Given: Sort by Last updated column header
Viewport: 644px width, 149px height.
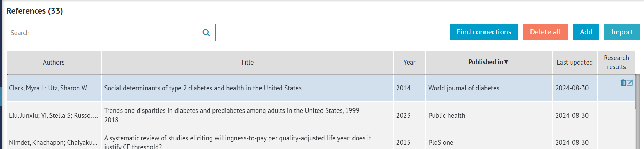Looking at the screenshot, I should click(575, 63).
